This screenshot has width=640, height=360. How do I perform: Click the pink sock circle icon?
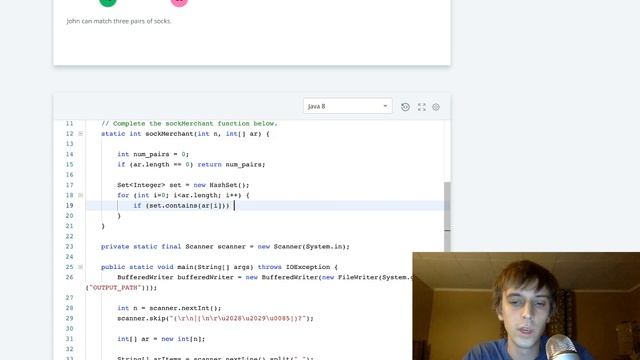pyautogui.click(x=179, y=2)
